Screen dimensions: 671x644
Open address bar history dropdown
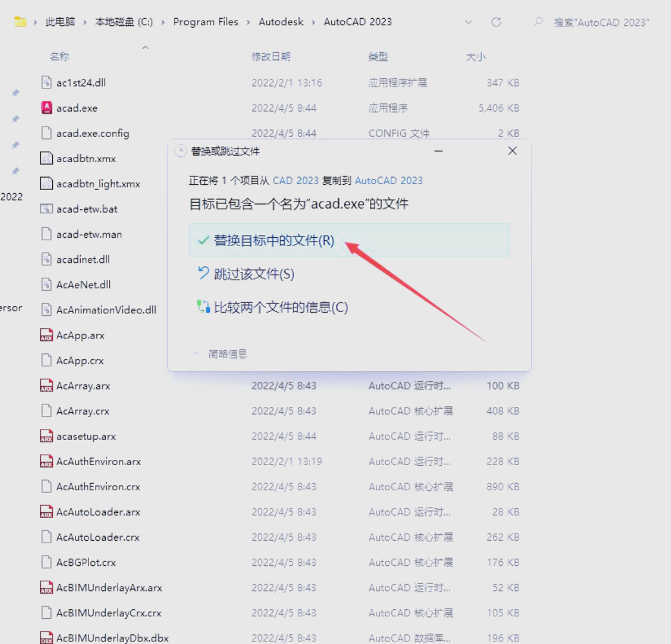click(469, 22)
